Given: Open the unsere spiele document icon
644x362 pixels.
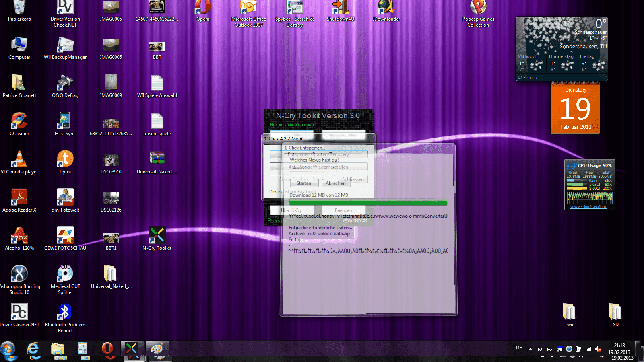Looking at the screenshot, I should point(157,121).
